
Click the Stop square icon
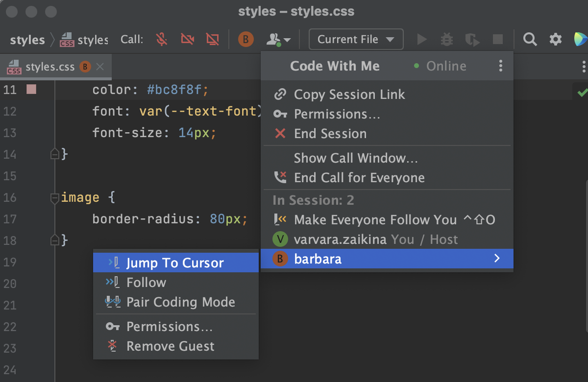497,39
